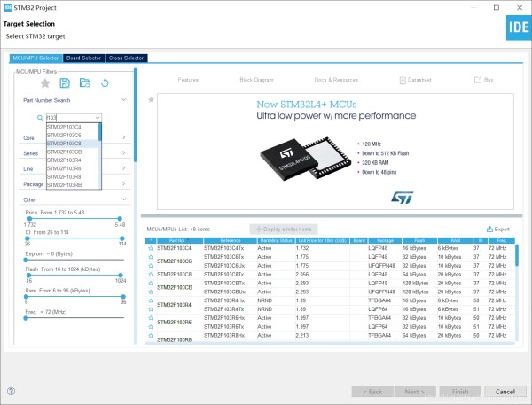This screenshot has height=405, width=532.
Task: Click the Buy link icon
Action: [x=478, y=80]
